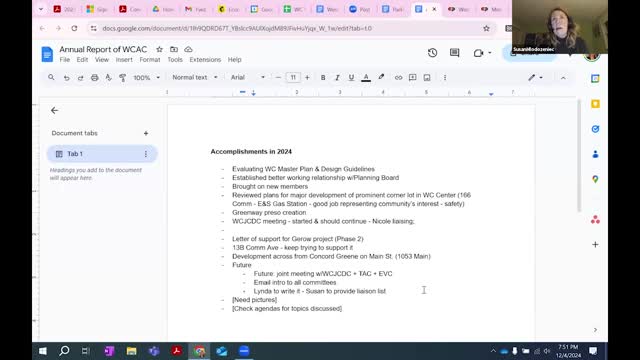Collapse the header with the up chevron
640x360 pixels.
[x=563, y=78]
